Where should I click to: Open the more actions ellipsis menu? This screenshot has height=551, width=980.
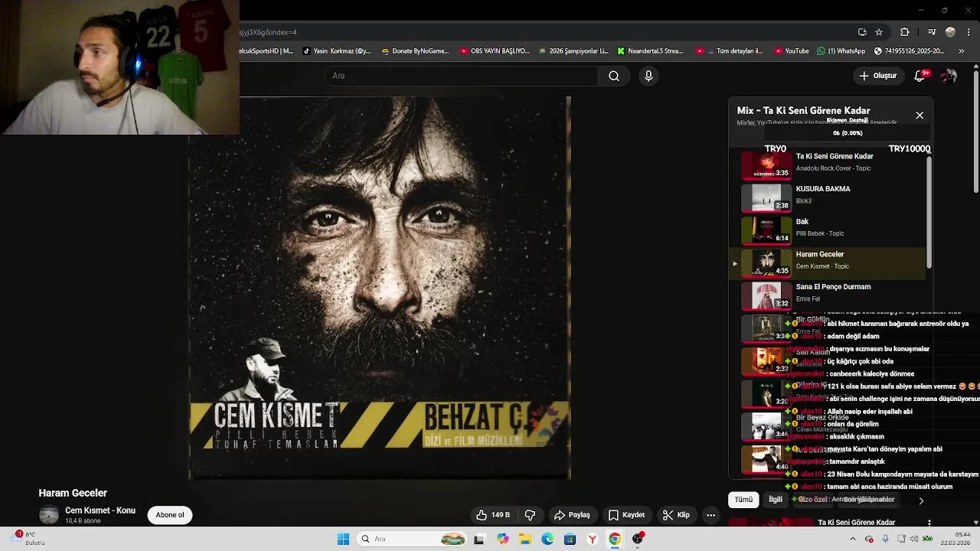(710, 515)
